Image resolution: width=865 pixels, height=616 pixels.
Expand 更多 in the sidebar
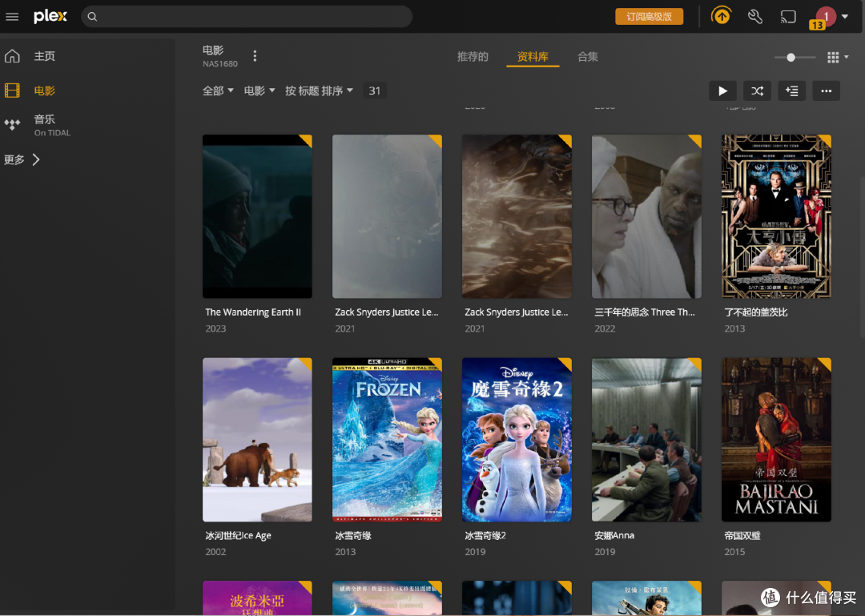click(x=22, y=159)
